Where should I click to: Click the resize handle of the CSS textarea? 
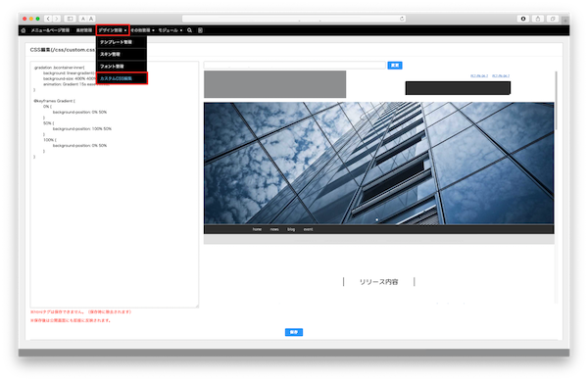click(197, 307)
